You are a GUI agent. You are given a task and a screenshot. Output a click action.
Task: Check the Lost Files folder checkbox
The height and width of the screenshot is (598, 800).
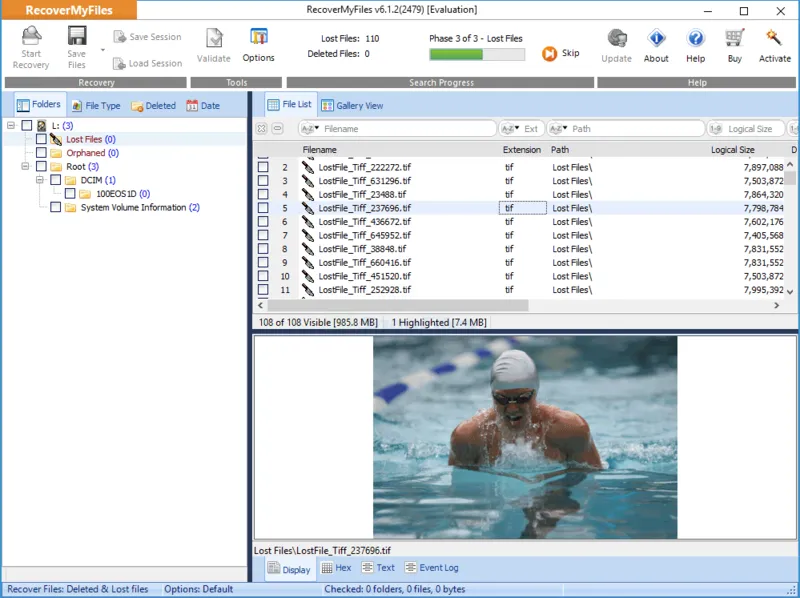(x=41, y=139)
